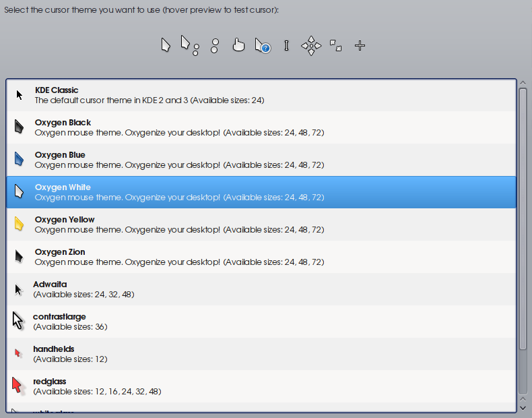Select the Oxygen Blue theme name
Screen dimensions: 532x418
point(60,155)
